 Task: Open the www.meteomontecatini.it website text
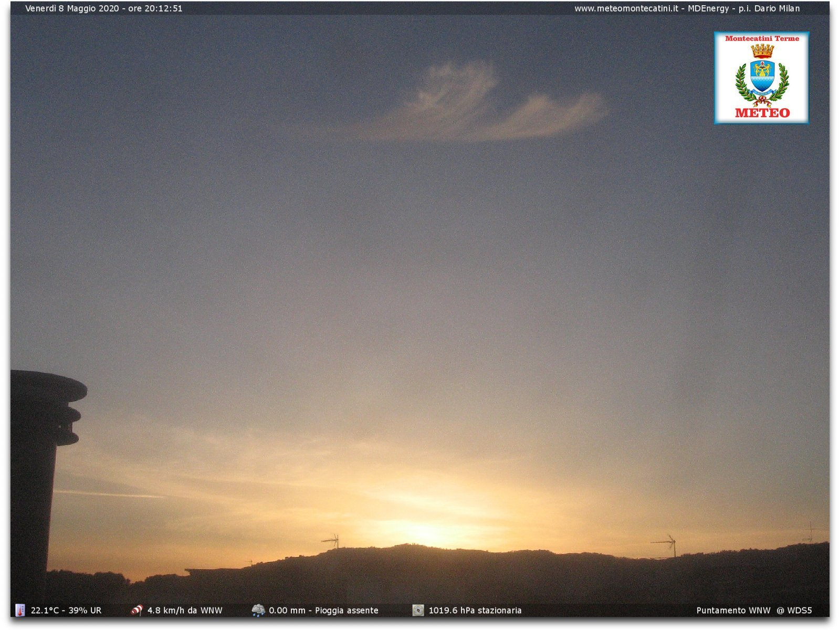coord(626,8)
